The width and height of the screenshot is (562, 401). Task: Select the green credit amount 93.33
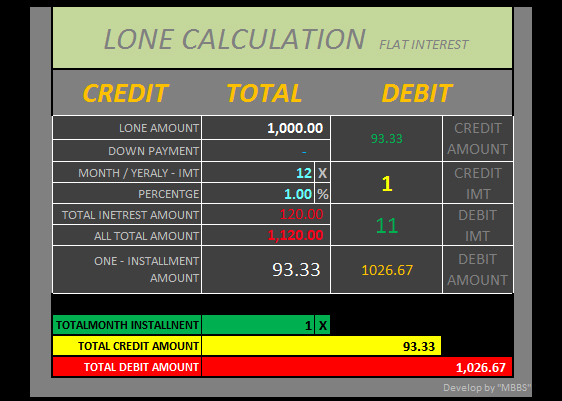point(386,138)
